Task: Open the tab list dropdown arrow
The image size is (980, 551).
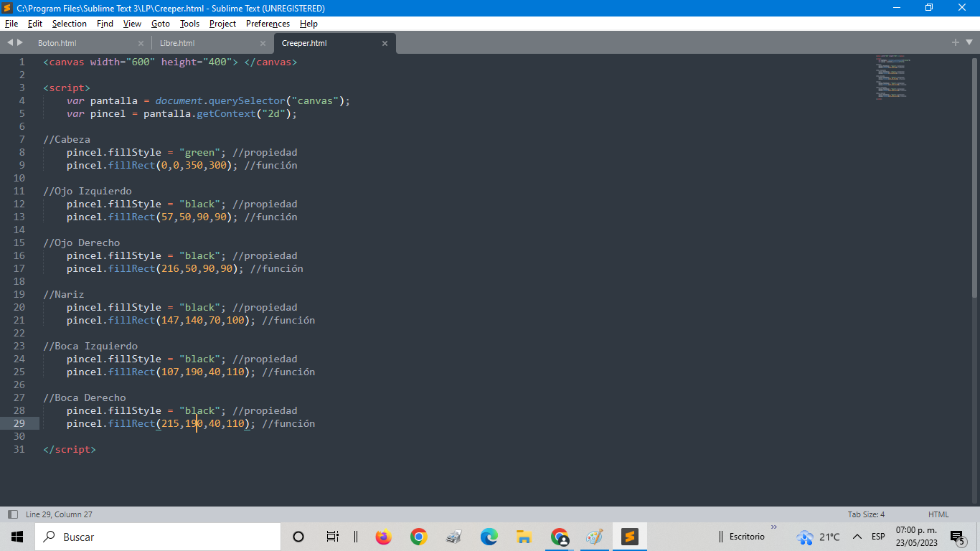Action: tap(969, 43)
